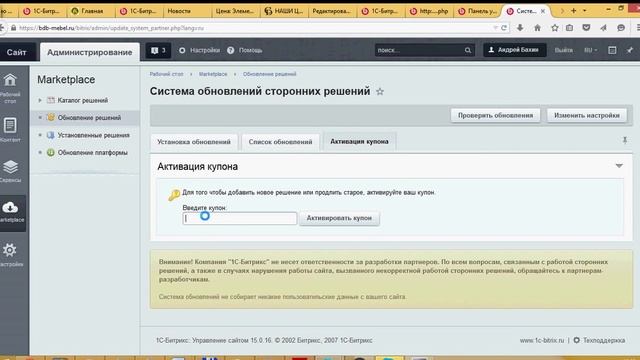The image size is (640, 360).
Task: Open a new browser tab with plus
Action: [x=573, y=11]
